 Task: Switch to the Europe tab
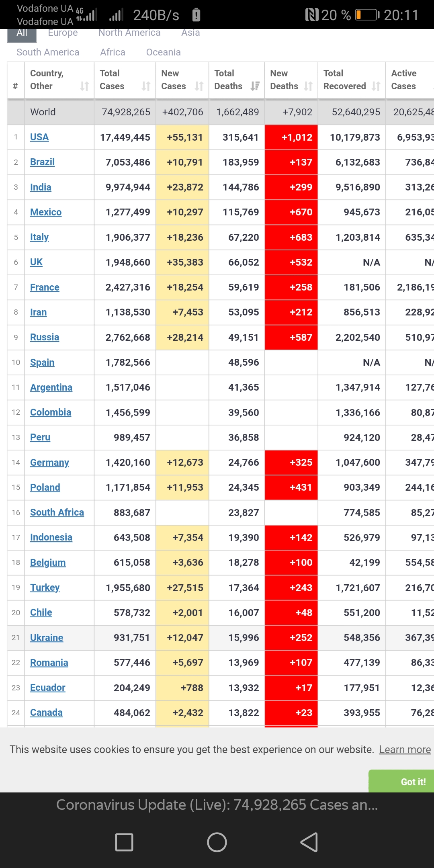click(x=63, y=33)
